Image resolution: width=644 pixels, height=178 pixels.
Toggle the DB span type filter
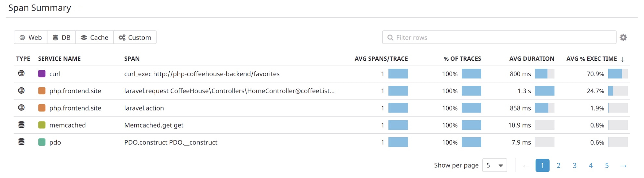pos(62,37)
